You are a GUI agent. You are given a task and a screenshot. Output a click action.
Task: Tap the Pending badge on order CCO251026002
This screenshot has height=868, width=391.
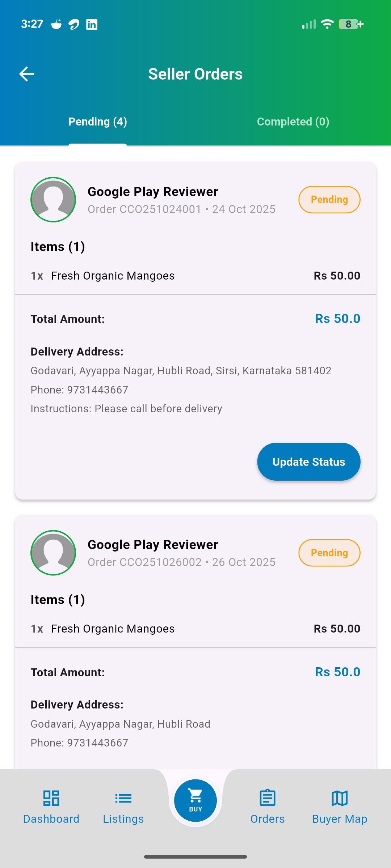(329, 553)
